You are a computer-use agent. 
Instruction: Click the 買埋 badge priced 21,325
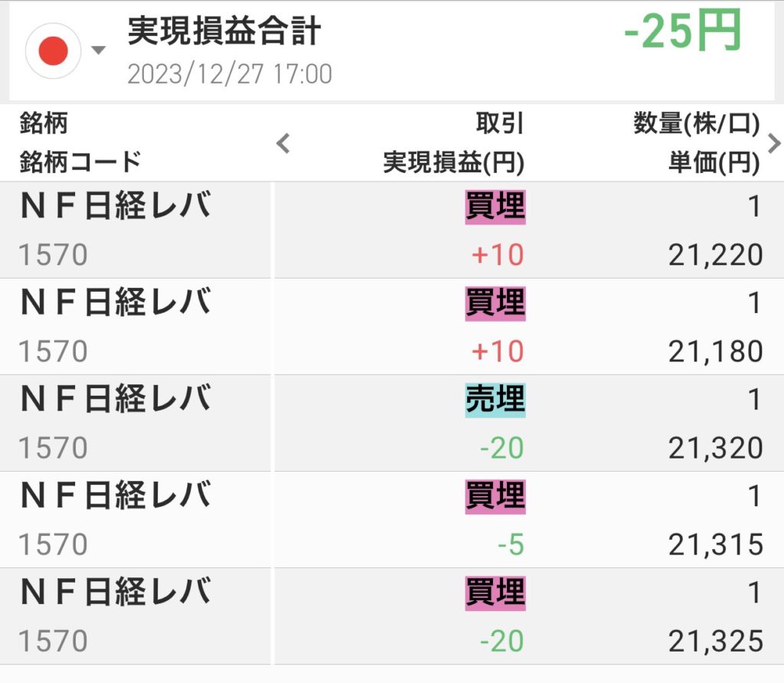(495, 593)
